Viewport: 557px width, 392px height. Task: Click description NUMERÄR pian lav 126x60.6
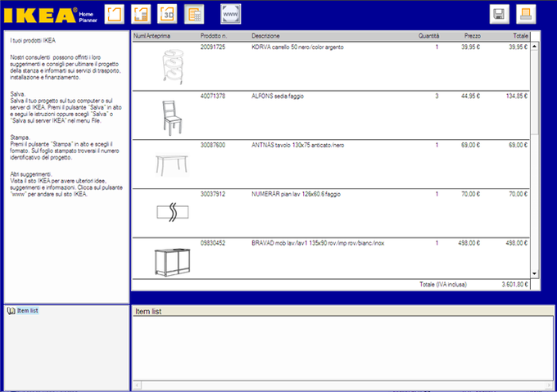pos(296,194)
